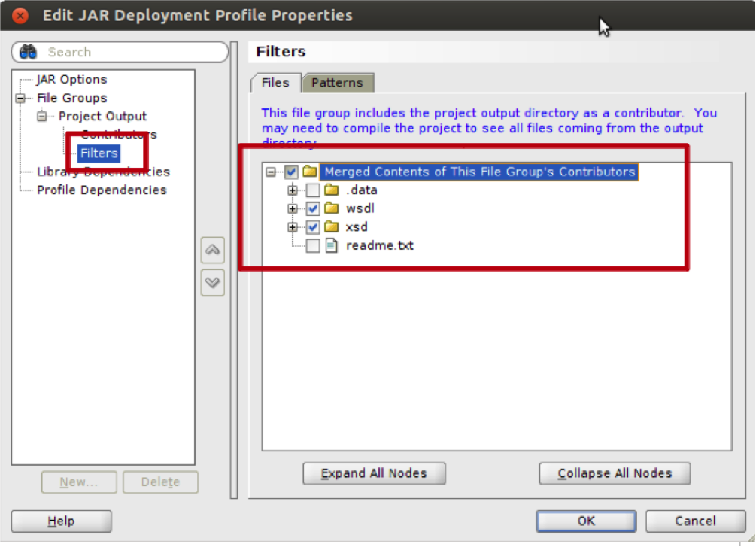The width and height of the screenshot is (756, 547).
Task: Select the 'xsd' folder label
Action: pyautogui.click(x=357, y=226)
